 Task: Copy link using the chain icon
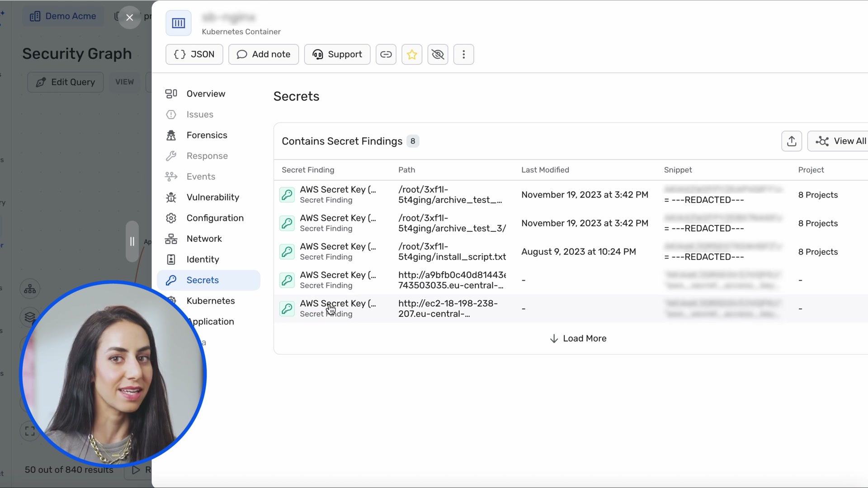(386, 54)
